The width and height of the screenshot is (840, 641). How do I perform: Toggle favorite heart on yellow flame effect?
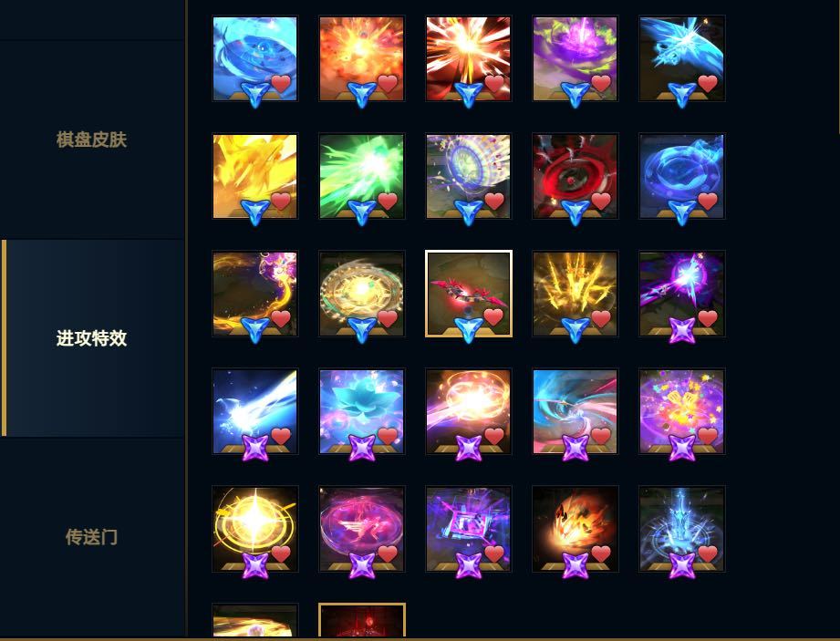281,202
